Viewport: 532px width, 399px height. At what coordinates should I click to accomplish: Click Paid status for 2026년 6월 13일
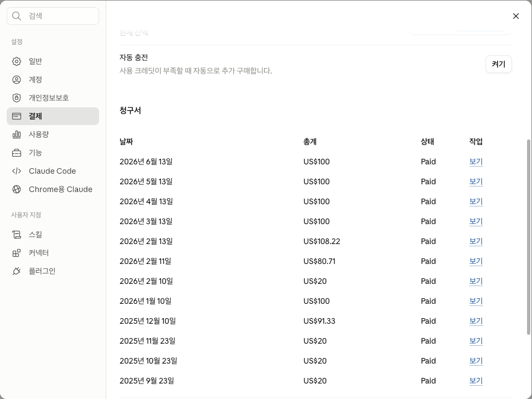click(428, 162)
